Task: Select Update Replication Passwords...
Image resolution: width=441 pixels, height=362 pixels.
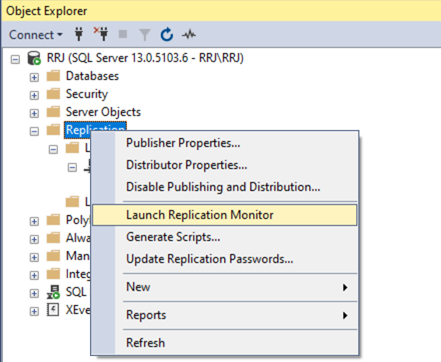Action: (225, 259)
